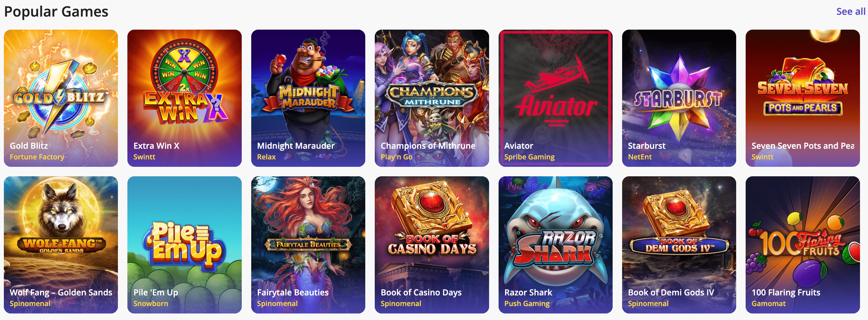Select Seven Seven Pots and Pearls tile

tap(803, 98)
